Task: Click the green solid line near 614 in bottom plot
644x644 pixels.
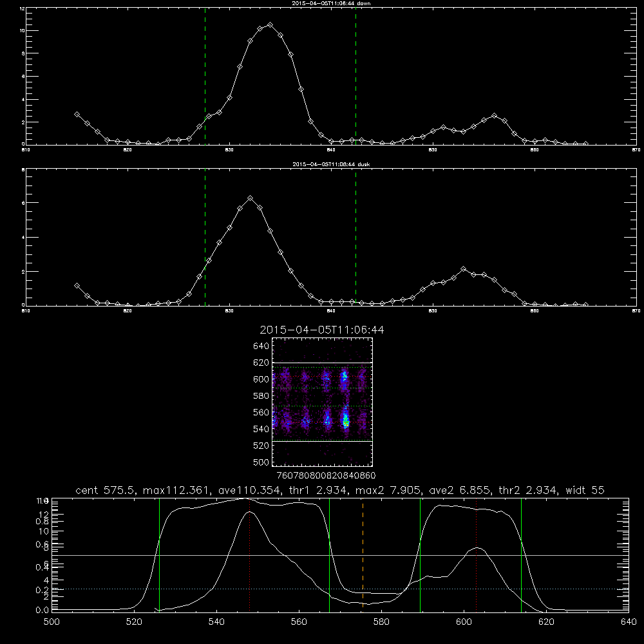Action: point(521,554)
